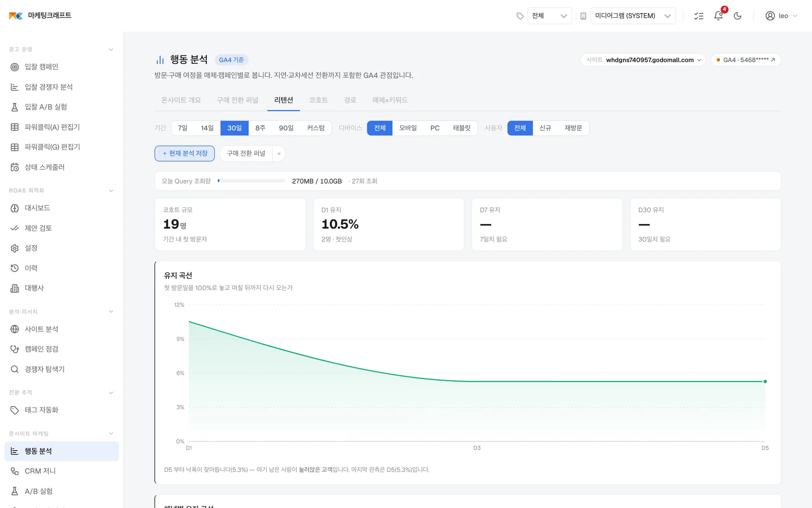Click the 파워클릭(G) 편집기 table icon
The width and height of the screenshot is (812, 508).
tap(14, 147)
